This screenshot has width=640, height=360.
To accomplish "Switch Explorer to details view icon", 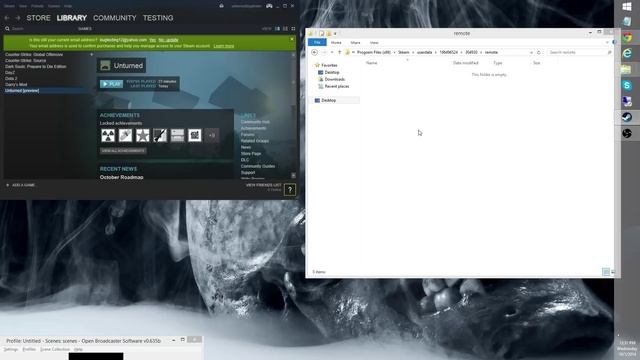I will point(606,272).
